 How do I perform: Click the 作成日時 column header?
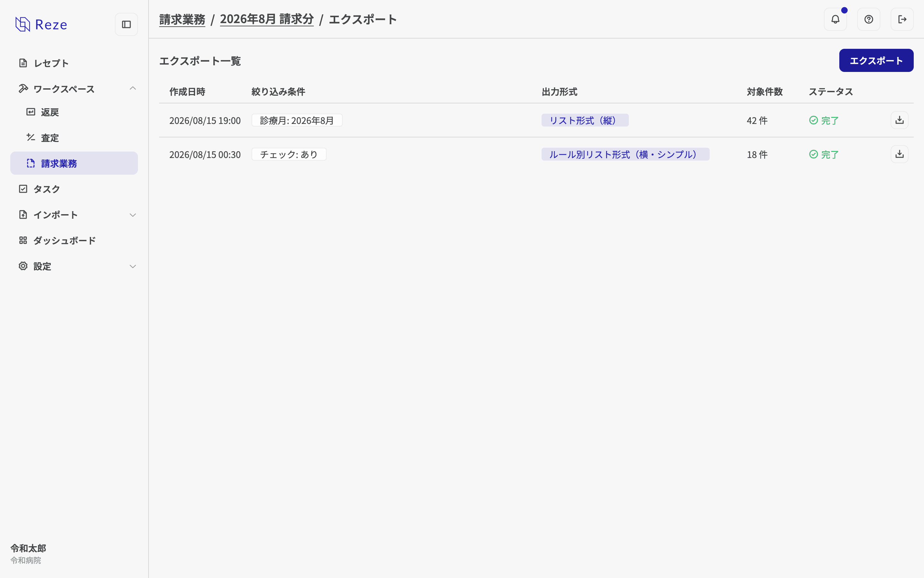[x=187, y=92]
